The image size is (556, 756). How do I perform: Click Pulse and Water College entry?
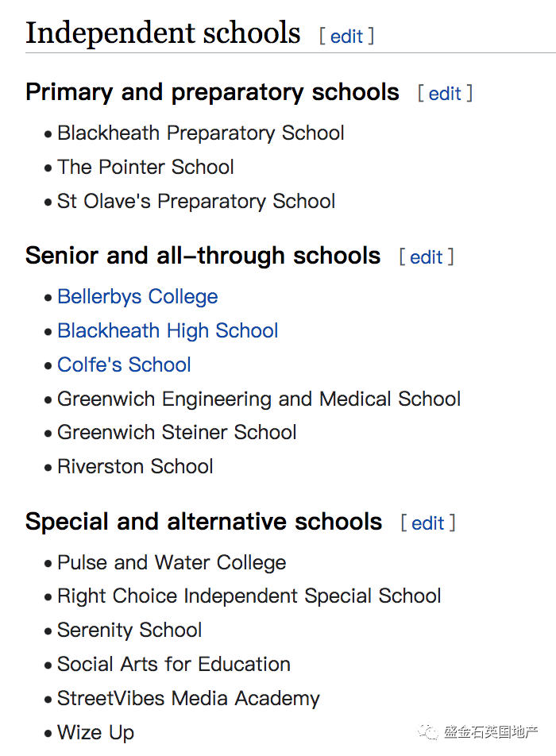tap(172, 563)
